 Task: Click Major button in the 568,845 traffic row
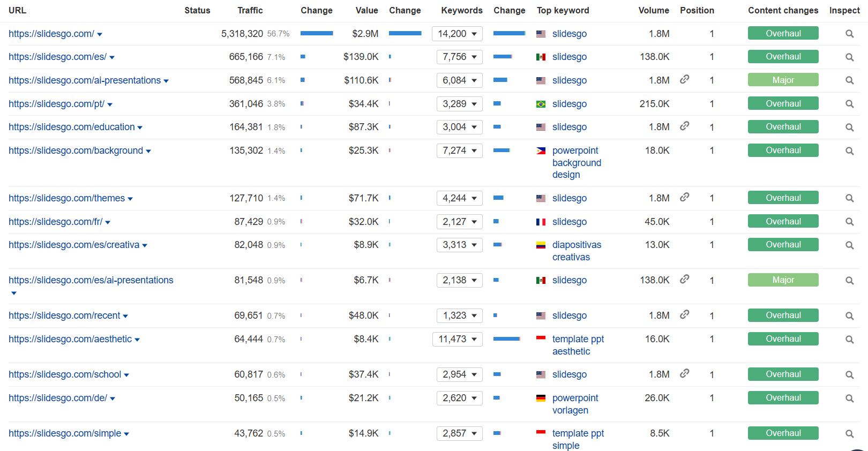tap(783, 80)
